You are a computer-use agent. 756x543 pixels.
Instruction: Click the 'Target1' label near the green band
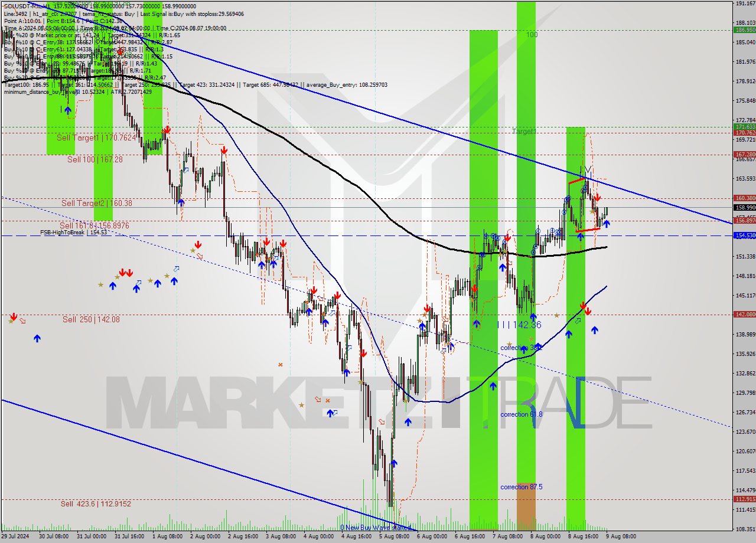click(x=524, y=131)
